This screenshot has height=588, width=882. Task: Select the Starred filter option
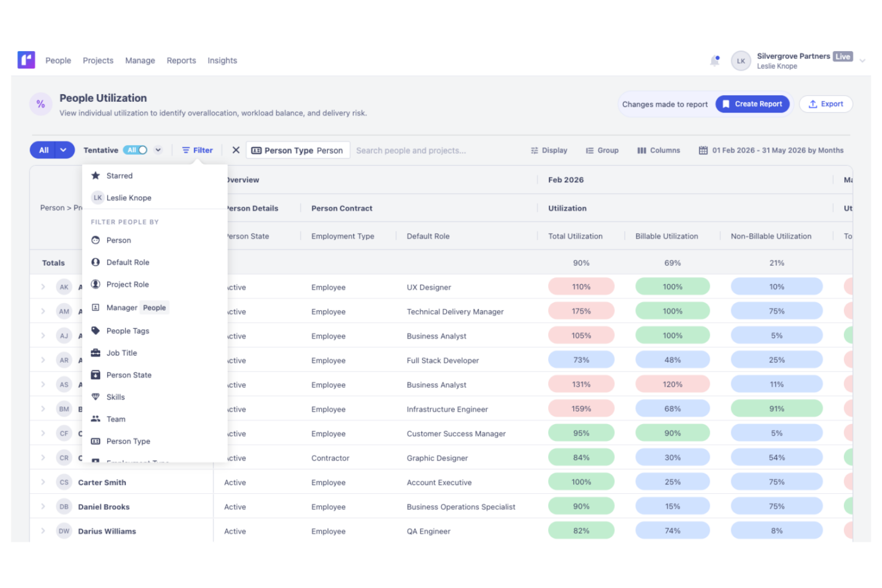pos(119,176)
